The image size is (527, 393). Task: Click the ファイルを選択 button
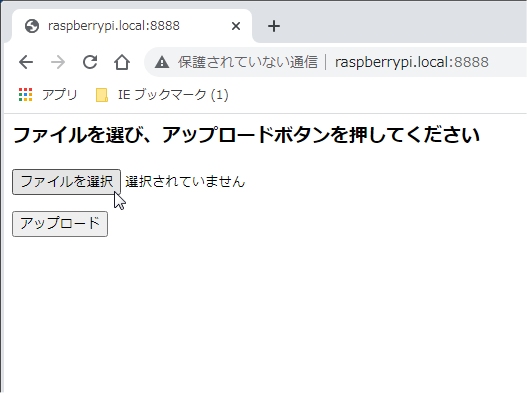point(67,182)
